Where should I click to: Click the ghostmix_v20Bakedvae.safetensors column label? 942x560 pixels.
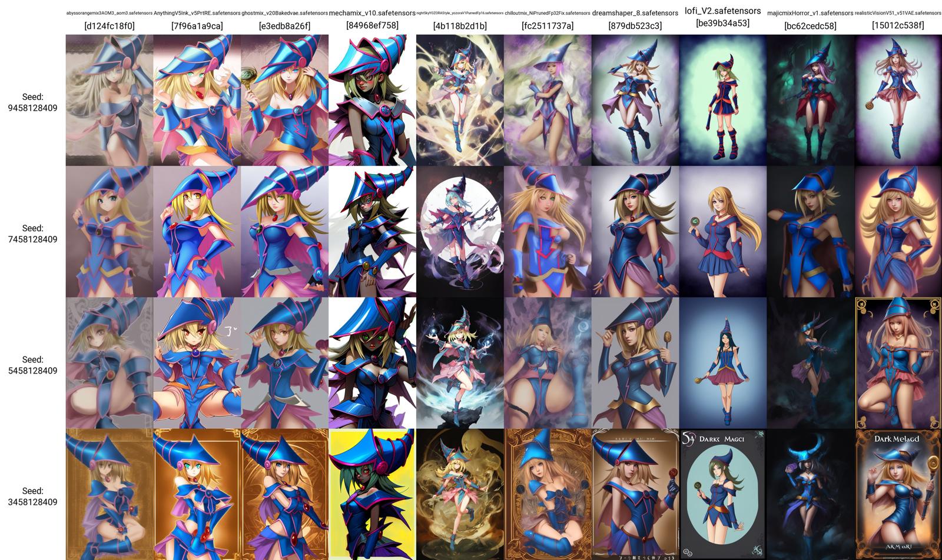point(285,13)
